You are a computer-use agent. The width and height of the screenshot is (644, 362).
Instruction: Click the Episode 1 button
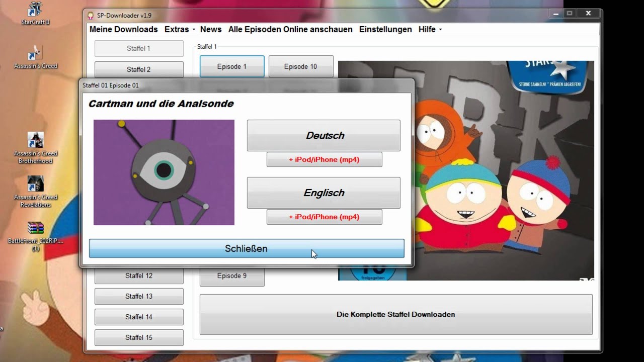[232, 66]
